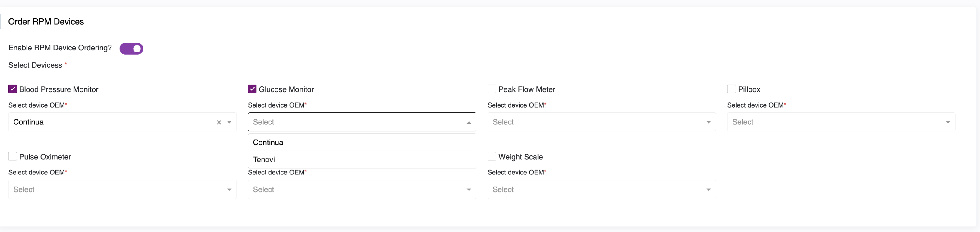Check the Peak Flow Meter checkbox

point(492,90)
